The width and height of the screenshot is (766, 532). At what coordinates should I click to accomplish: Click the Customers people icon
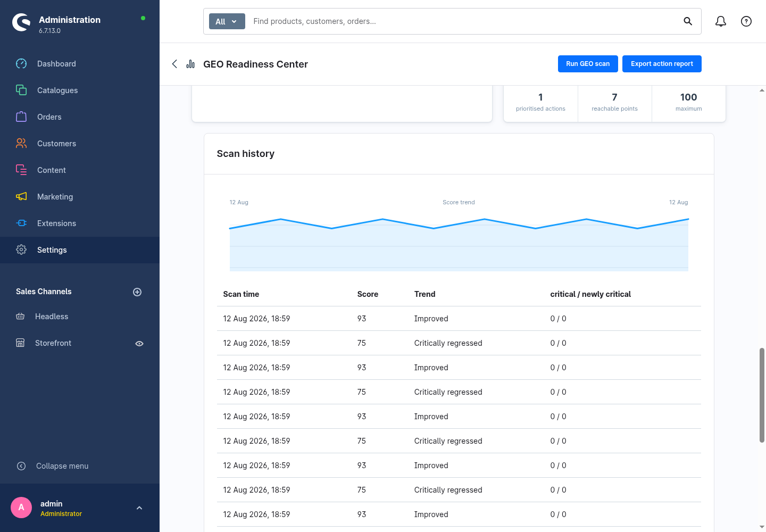click(x=21, y=144)
